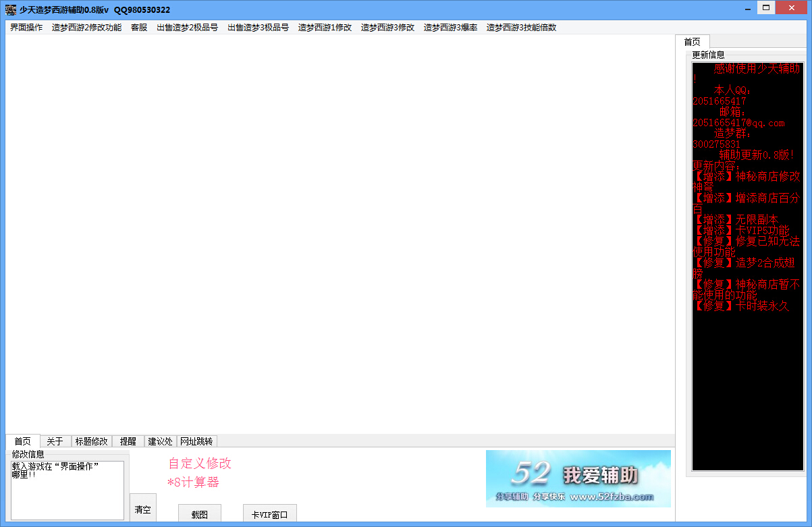Screen dimensions: 812x527
Task: Click the application icon in the title bar
Action: [11, 9]
